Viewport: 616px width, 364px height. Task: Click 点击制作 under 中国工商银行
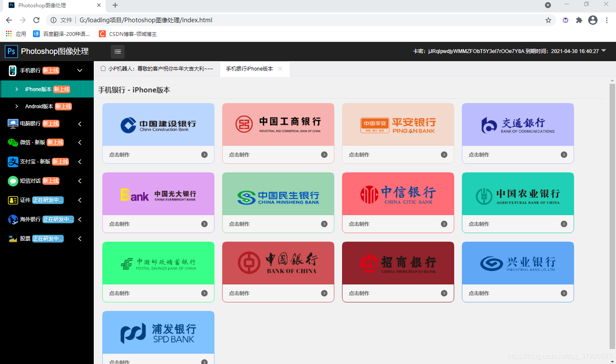239,155
